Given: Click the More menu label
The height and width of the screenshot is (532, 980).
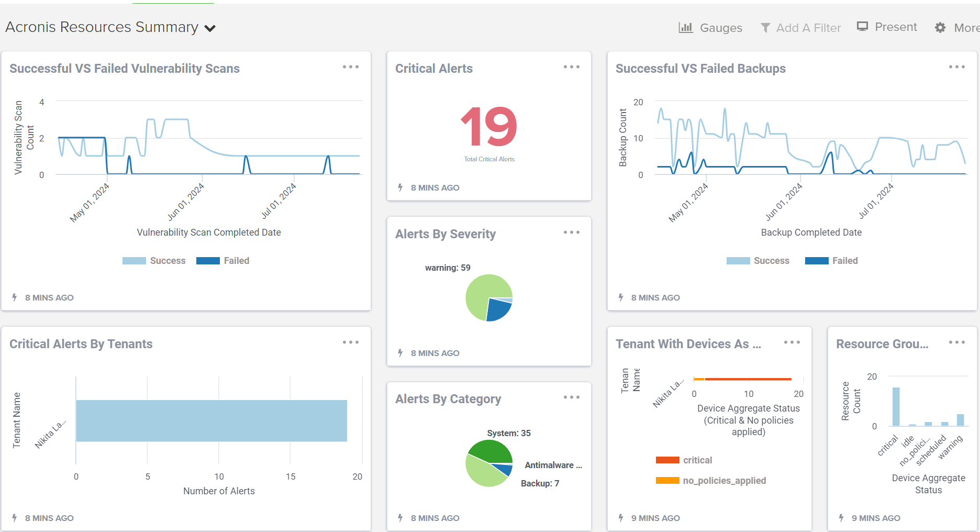Looking at the screenshot, I should [x=966, y=28].
